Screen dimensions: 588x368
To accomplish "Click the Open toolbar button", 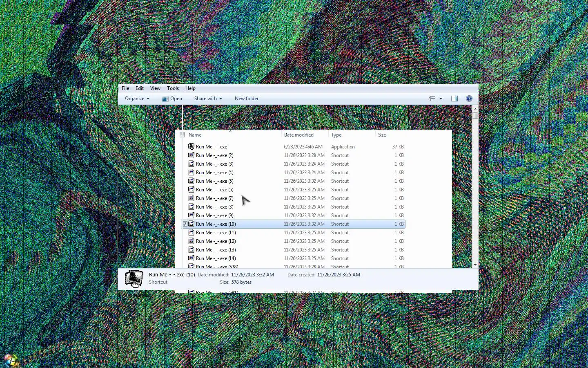I will click(x=172, y=99).
